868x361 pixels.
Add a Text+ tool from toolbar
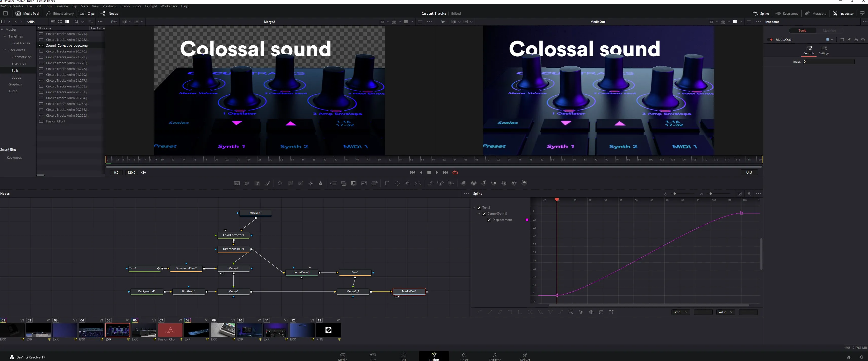click(257, 183)
